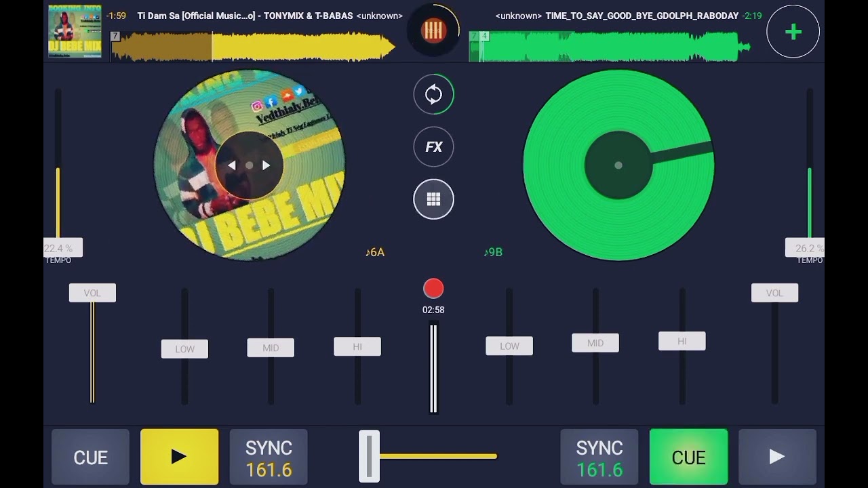Click left deck LOW EQ slider
This screenshot has width=868, height=488.
pos(184,349)
